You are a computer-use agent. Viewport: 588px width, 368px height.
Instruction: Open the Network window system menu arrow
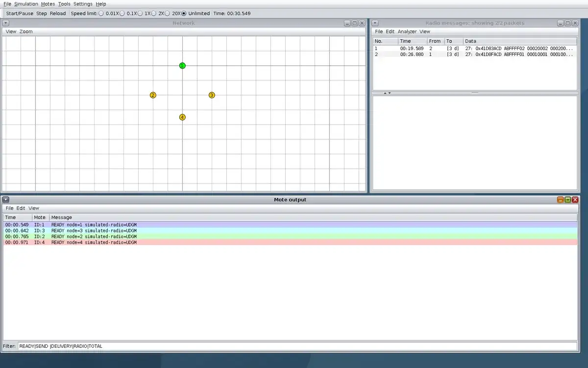coord(5,23)
